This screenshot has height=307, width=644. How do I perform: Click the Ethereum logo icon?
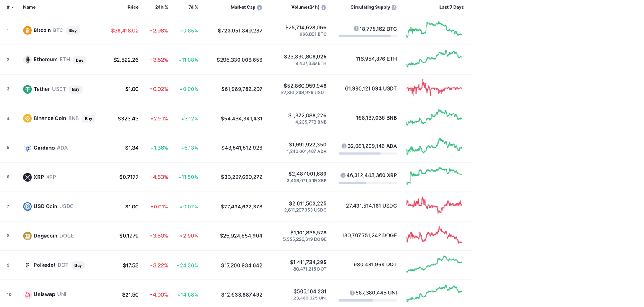(x=27, y=60)
